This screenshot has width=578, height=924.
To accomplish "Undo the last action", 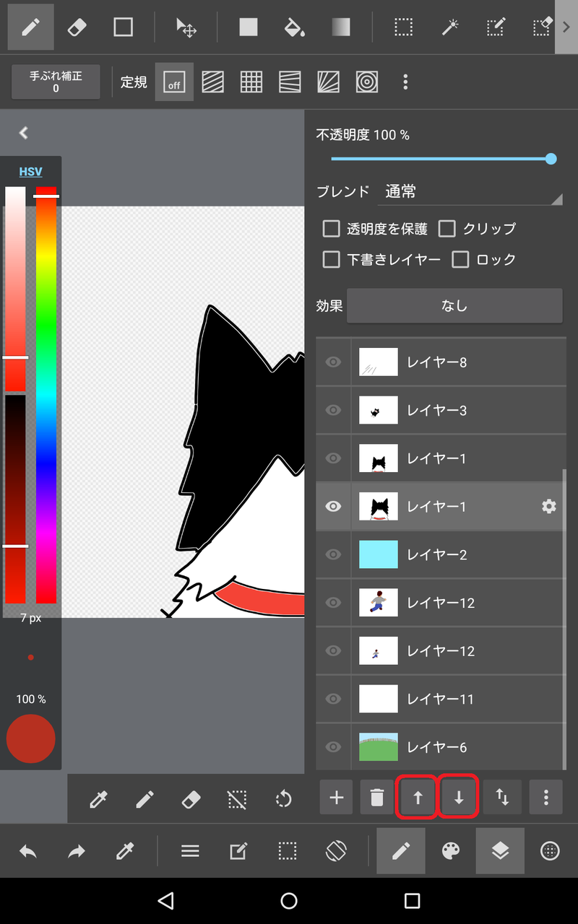I will (x=28, y=852).
